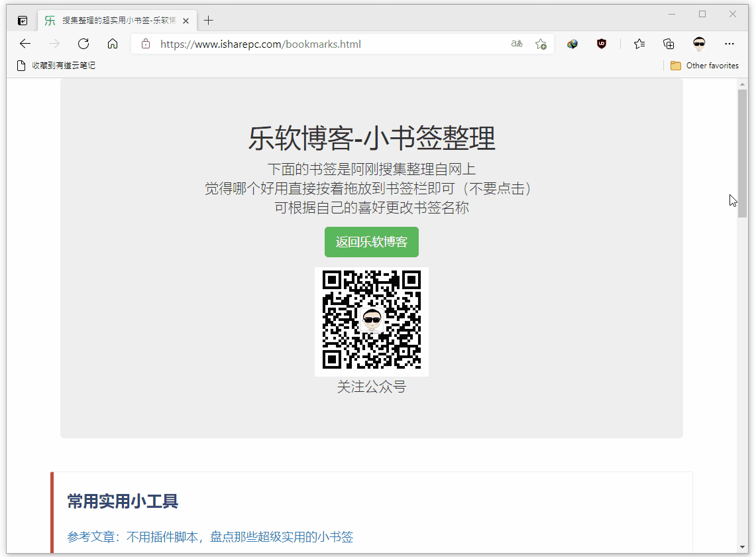Close the 乐软博客 browser tab
The height and width of the screenshot is (557, 756).
point(186,21)
